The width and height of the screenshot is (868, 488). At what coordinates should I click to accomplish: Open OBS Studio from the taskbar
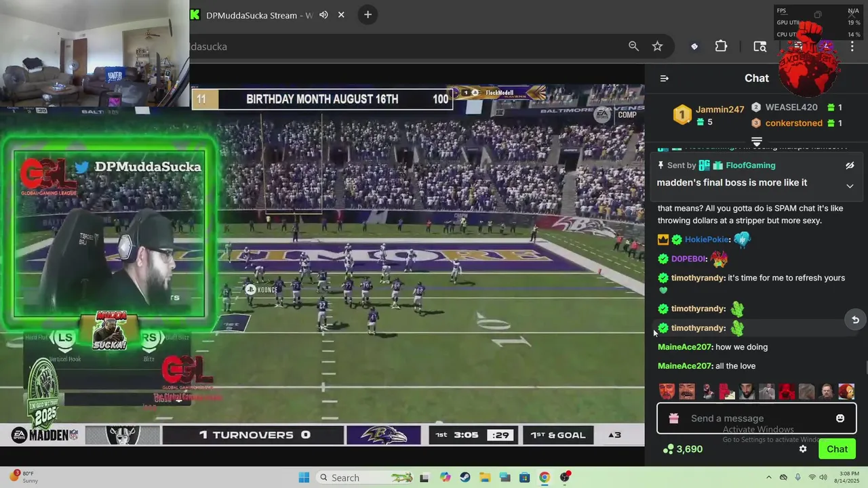click(565, 478)
